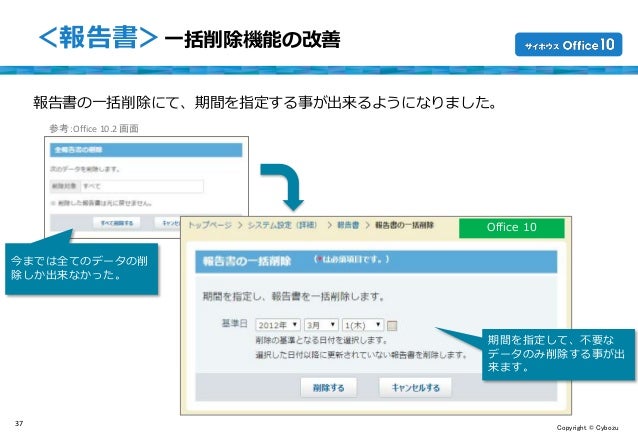Viewport: 638px width, 442px height.
Task: Open システム設定（詳細） breadcrumb link
Action: (282, 225)
